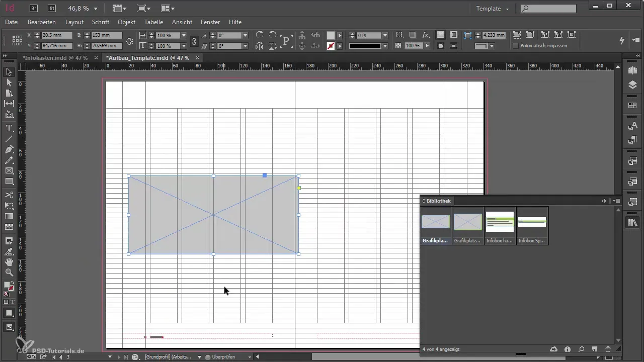
Task: Select the Line tool
Action: [x=9, y=139]
